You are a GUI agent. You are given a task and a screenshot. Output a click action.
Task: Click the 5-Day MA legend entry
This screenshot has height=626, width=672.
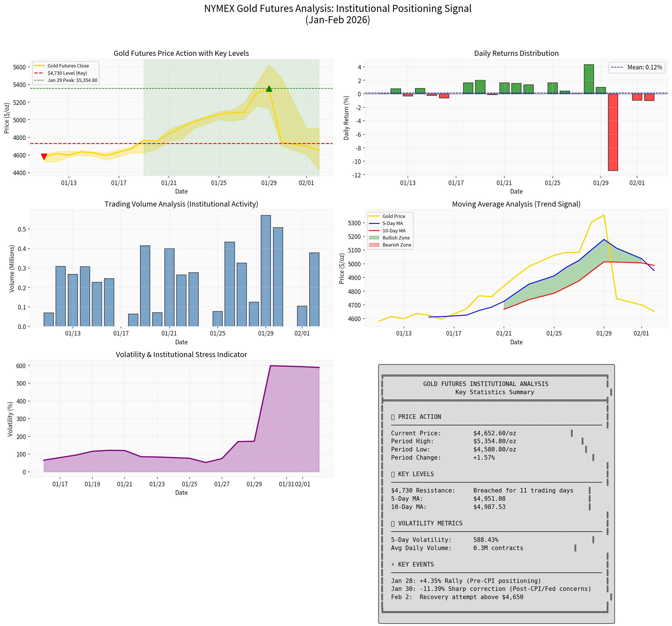click(393, 223)
